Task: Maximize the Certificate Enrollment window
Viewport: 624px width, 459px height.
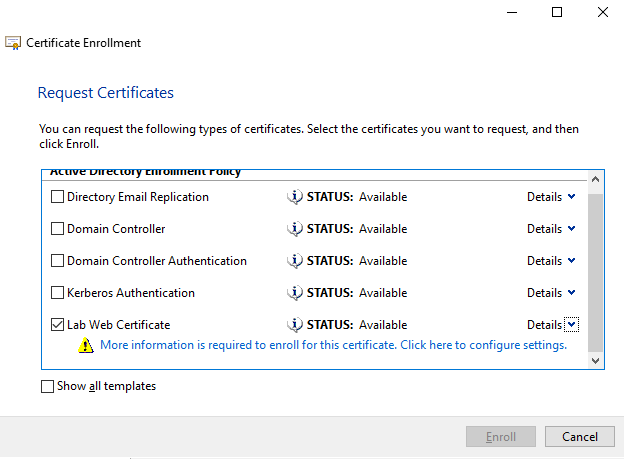Action: (x=557, y=12)
